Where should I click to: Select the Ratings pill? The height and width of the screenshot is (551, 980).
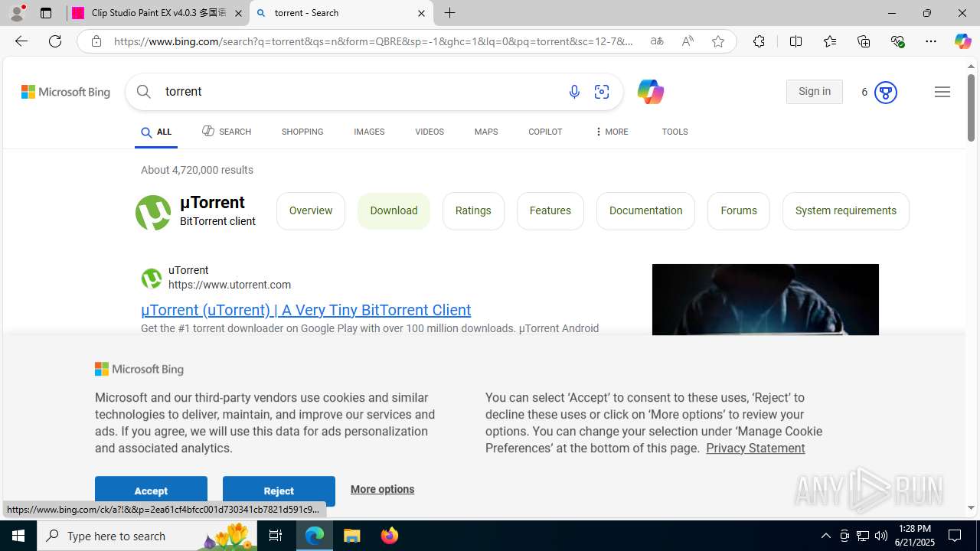(x=473, y=211)
